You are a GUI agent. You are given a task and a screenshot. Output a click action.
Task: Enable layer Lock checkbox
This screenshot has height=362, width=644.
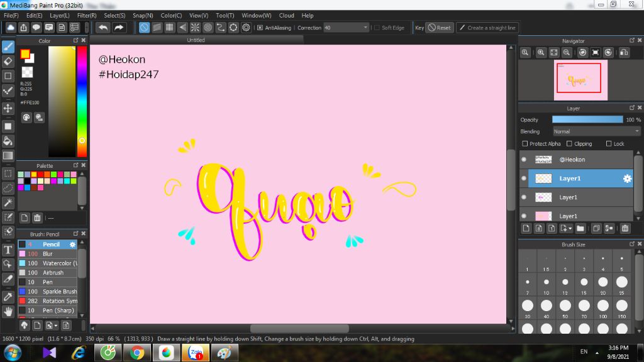[609, 144]
